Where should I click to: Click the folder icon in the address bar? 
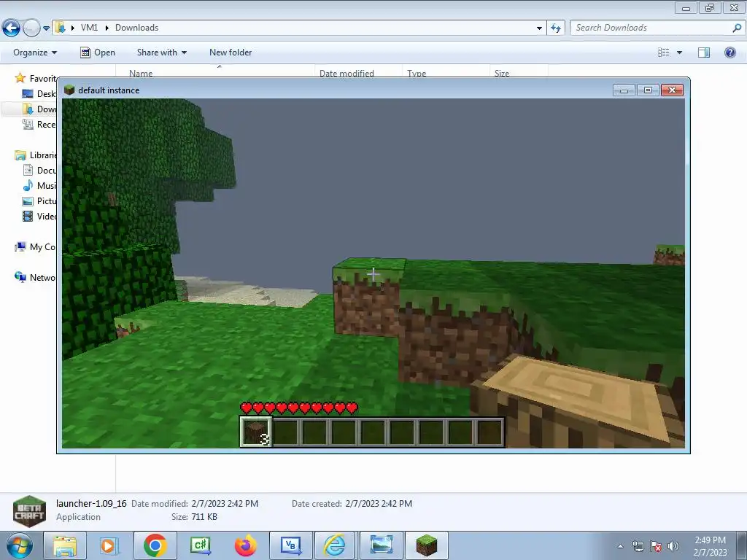pyautogui.click(x=60, y=28)
